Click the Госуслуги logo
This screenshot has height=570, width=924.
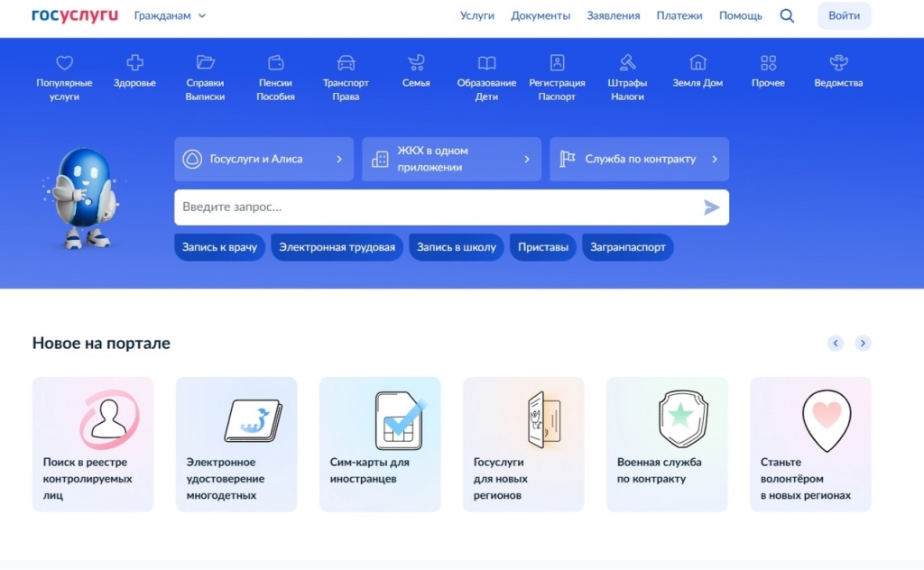click(75, 15)
